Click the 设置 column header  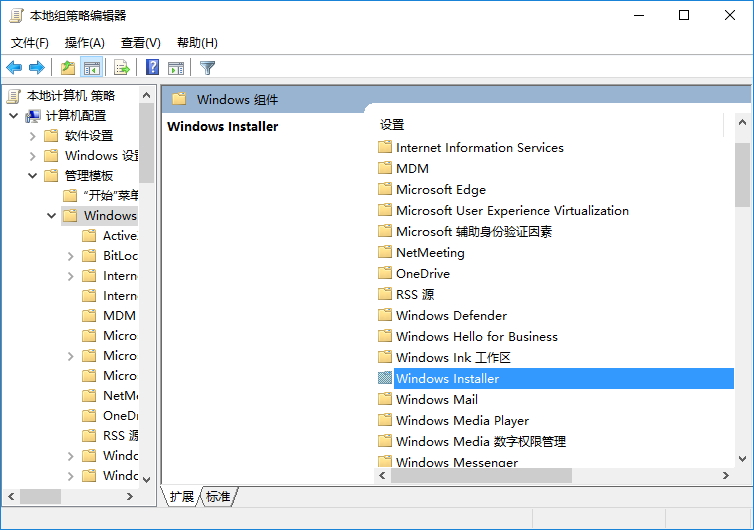pos(392,124)
